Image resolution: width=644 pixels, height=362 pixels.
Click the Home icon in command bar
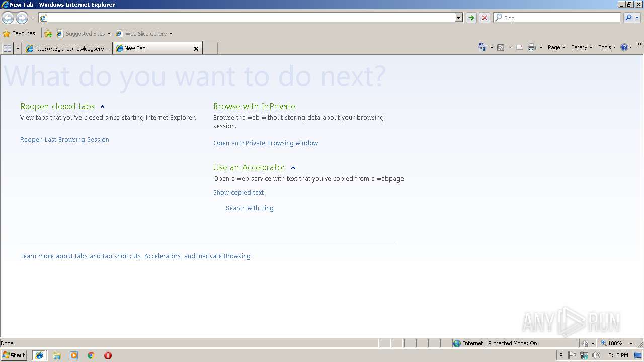pyautogui.click(x=482, y=47)
